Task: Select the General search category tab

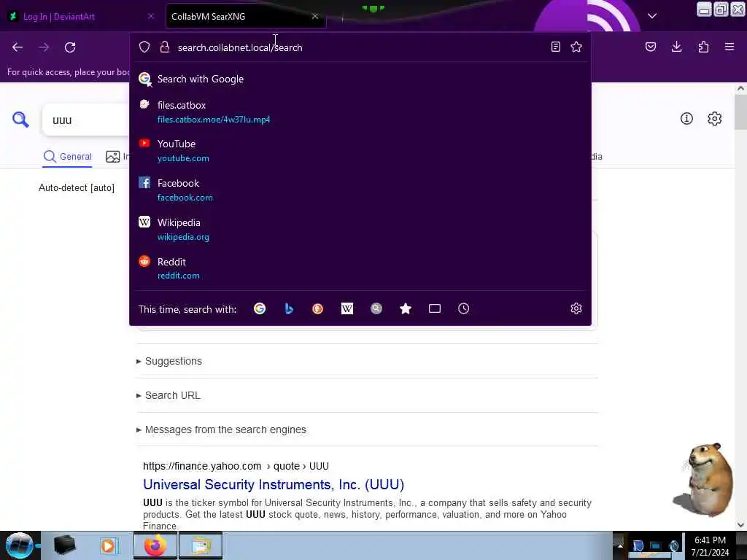Action: (x=67, y=157)
